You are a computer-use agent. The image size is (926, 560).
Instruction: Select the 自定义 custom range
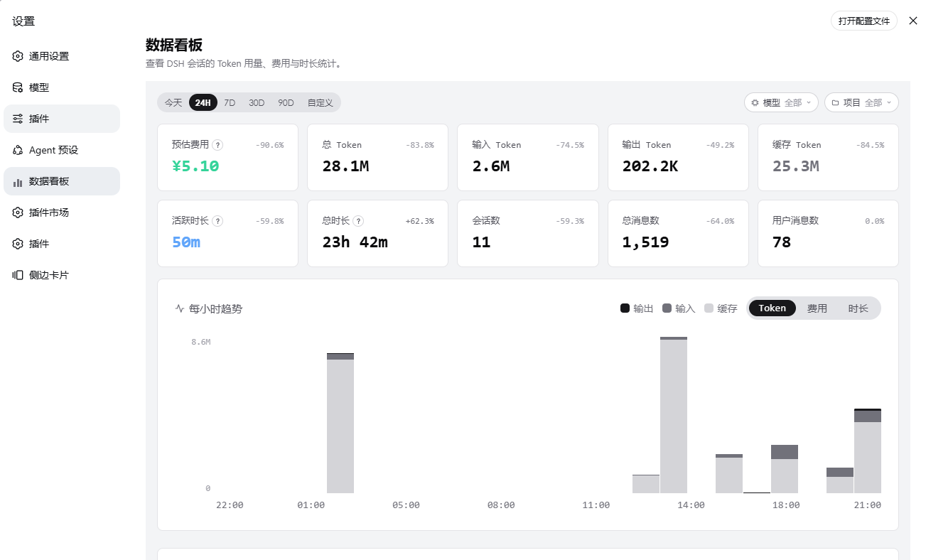pyautogui.click(x=321, y=102)
